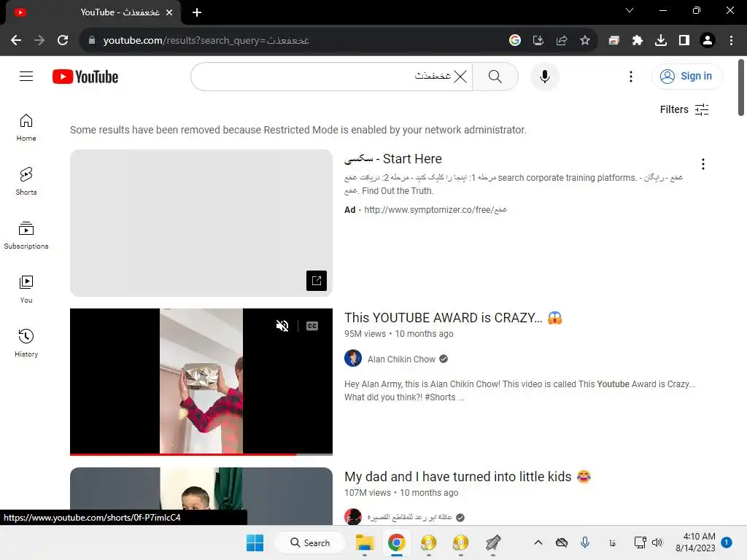Open the Windows Start menu

tap(255, 542)
